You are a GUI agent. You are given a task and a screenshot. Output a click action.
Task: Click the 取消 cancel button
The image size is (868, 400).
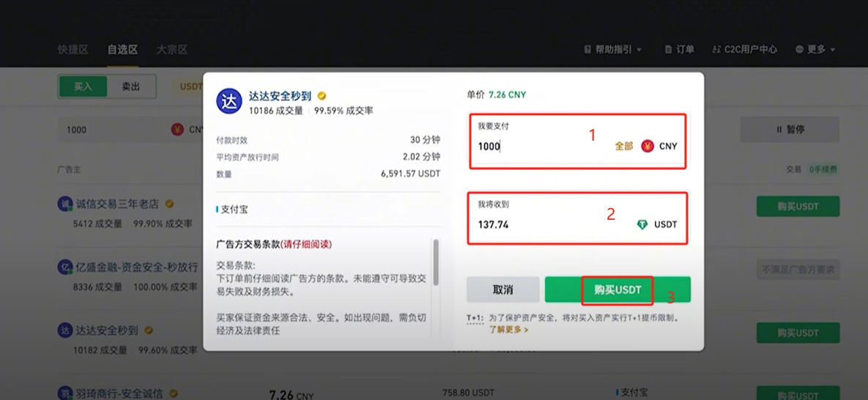click(x=502, y=290)
